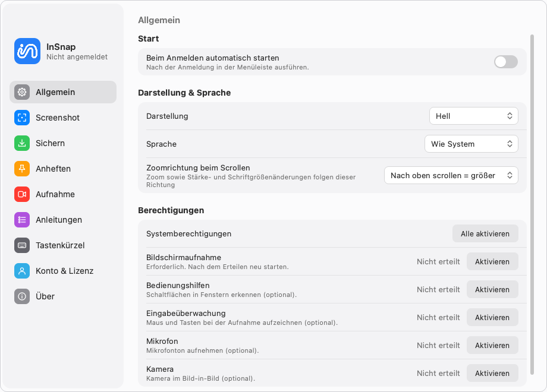Click the Berechtigungen section heading
The width and height of the screenshot is (547, 392).
coord(171,210)
